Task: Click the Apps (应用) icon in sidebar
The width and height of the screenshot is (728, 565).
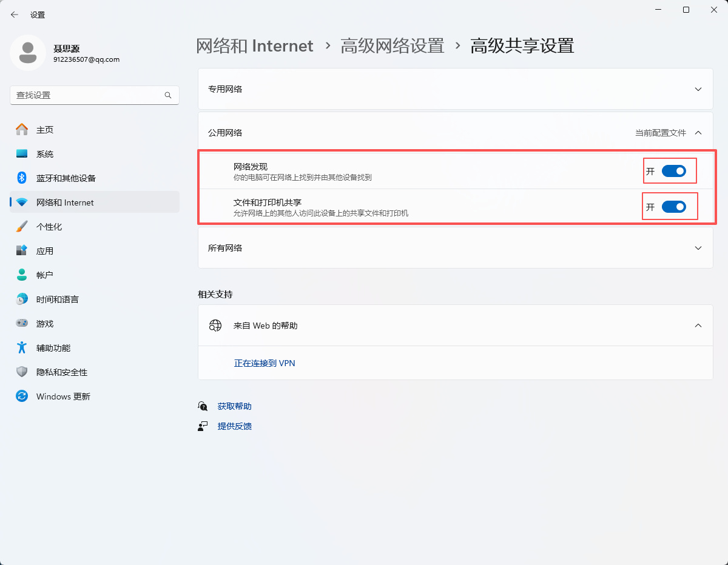Action: pos(22,251)
